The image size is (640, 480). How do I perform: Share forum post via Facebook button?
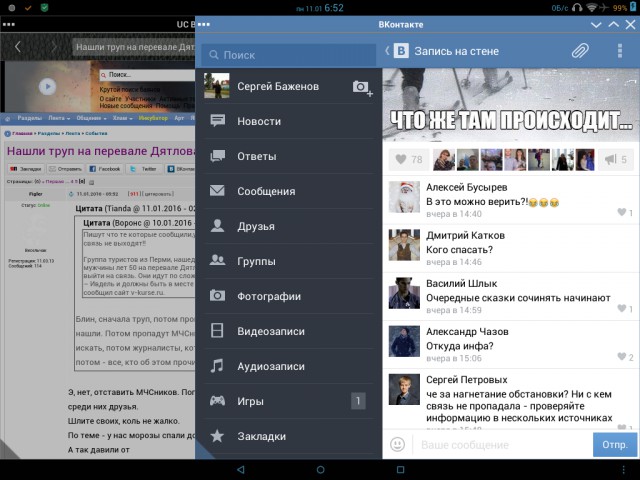pos(105,169)
